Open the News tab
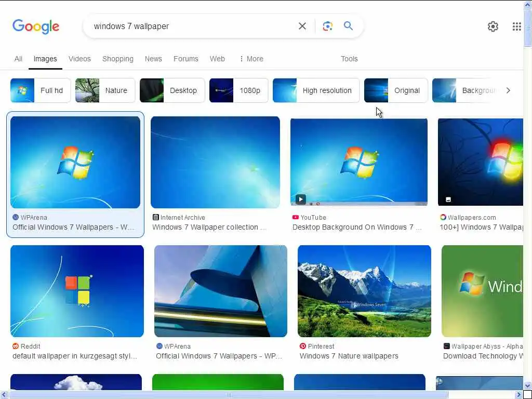 coord(153,59)
